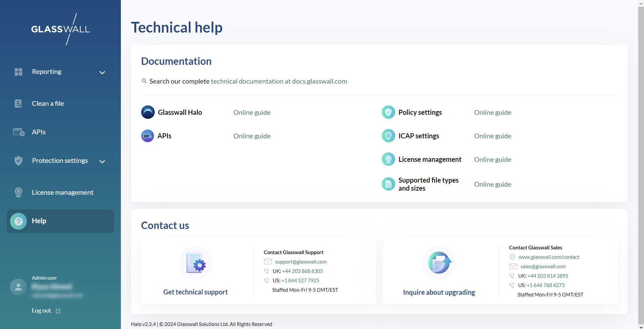Click the Supported file types document icon
The height and width of the screenshot is (329, 644).
[388, 184]
